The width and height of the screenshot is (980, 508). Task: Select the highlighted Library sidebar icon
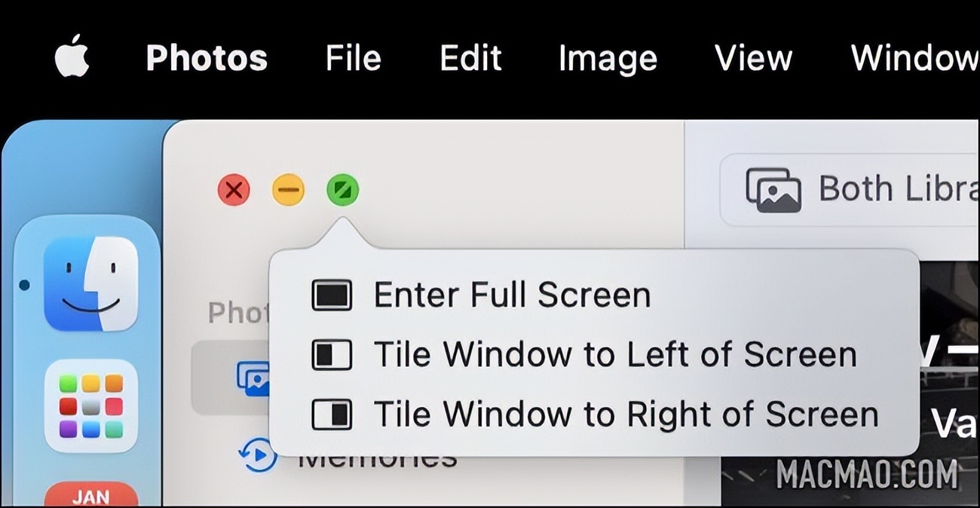click(x=251, y=377)
